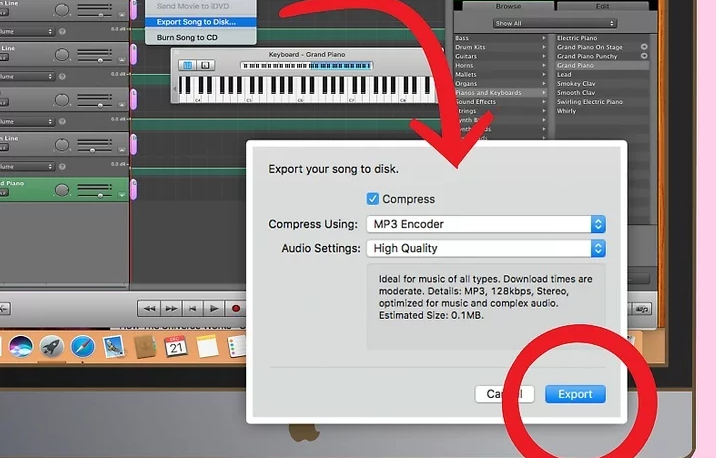
Task: Click the keyboard octave range overview strip
Action: 306,66
